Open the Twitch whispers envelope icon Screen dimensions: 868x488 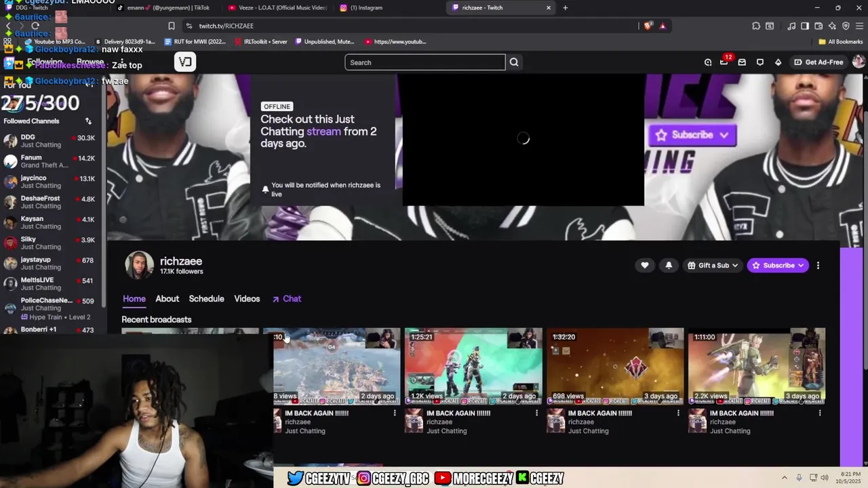(742, 62)
